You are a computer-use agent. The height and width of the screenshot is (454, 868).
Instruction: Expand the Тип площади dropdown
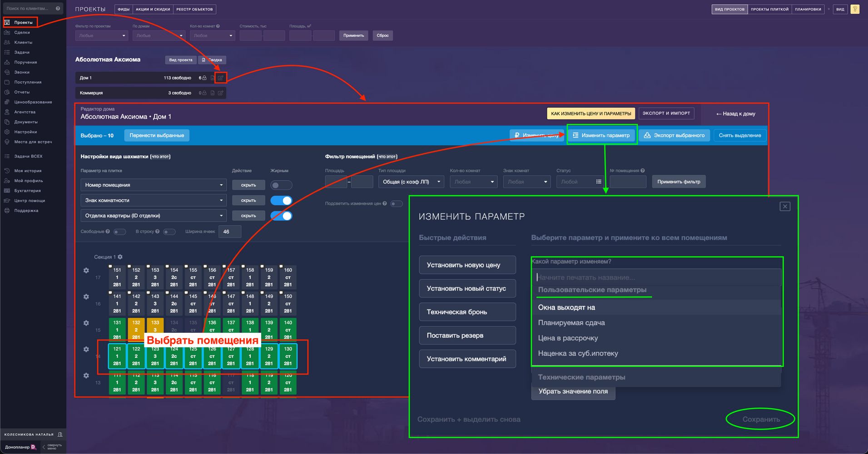(412, 182)
